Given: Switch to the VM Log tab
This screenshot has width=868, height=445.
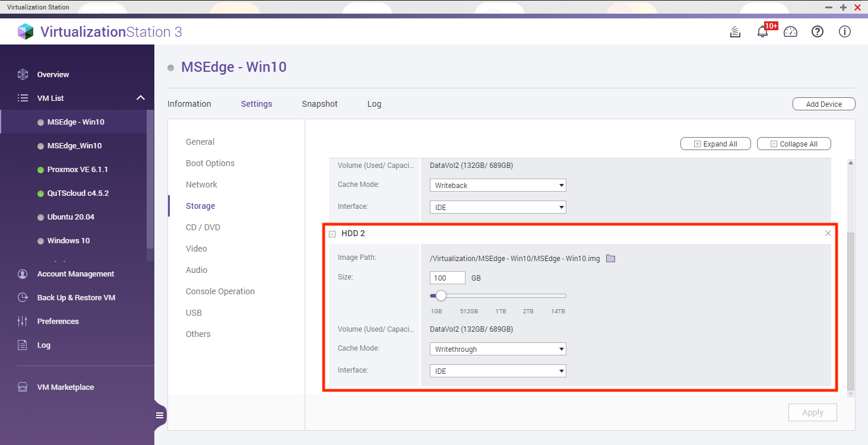Looking at the screenshot, I should [374, 104].
